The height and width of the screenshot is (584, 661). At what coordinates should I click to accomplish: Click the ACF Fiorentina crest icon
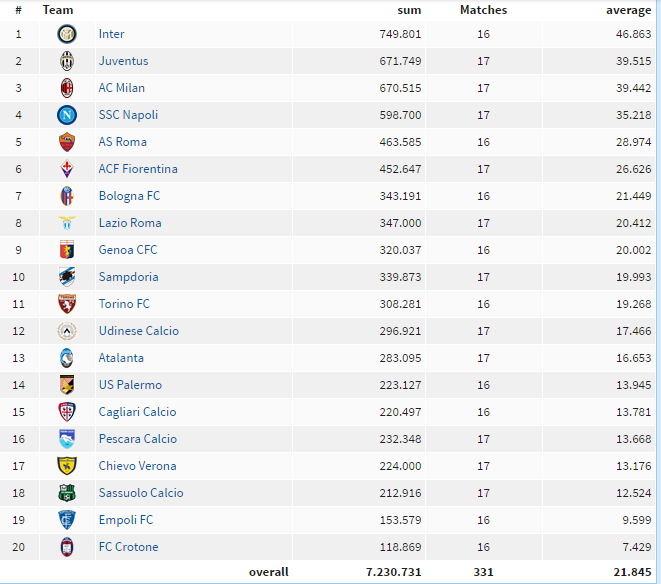coord(67,169)
